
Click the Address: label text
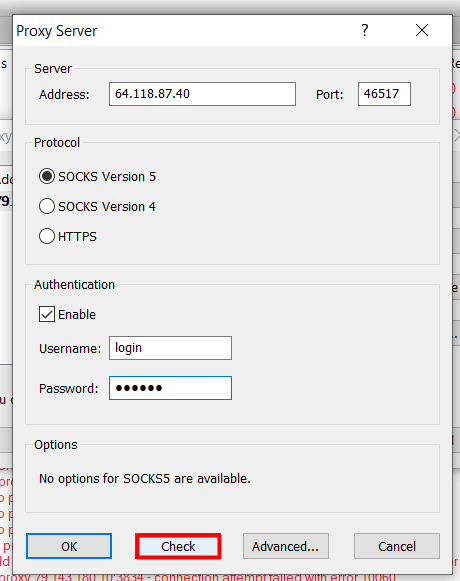pos(64,94)
